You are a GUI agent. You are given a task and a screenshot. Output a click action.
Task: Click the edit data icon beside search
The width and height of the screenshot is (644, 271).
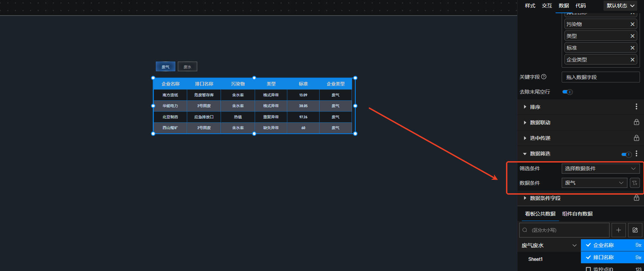[x=635, y=230]
